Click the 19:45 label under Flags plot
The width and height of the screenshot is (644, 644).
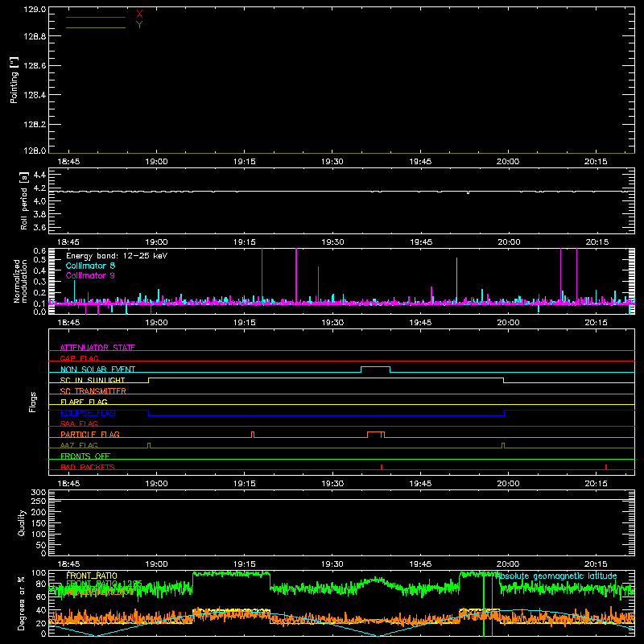[x=420, y=484]
